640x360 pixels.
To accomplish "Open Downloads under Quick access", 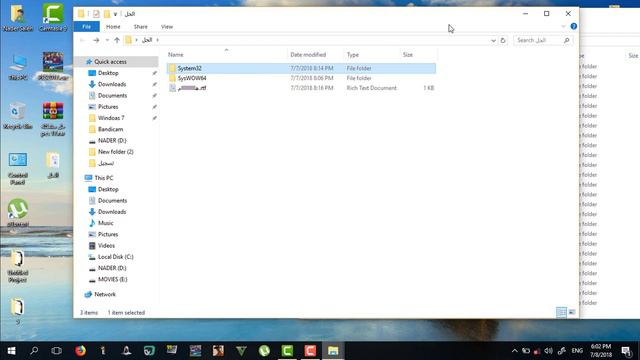I will pyautogui.click(x=112, y=84).
